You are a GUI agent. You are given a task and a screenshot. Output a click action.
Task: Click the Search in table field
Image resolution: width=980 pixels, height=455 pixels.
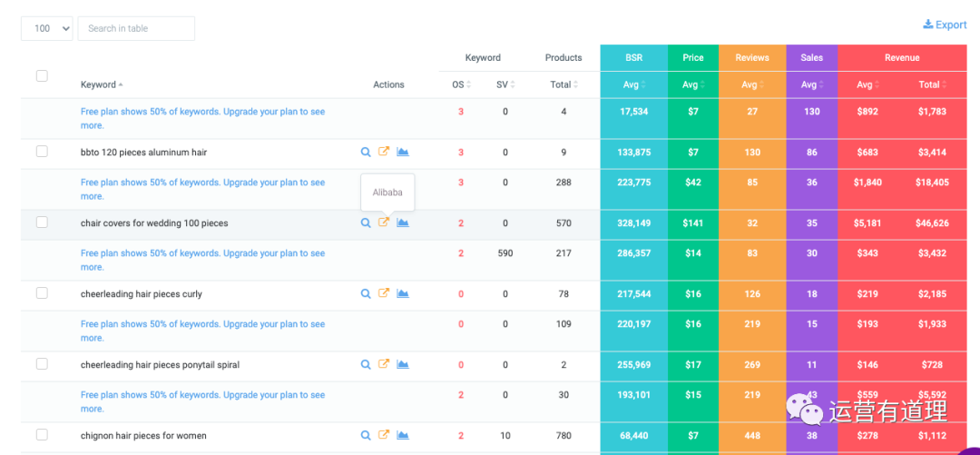(136, 28)
